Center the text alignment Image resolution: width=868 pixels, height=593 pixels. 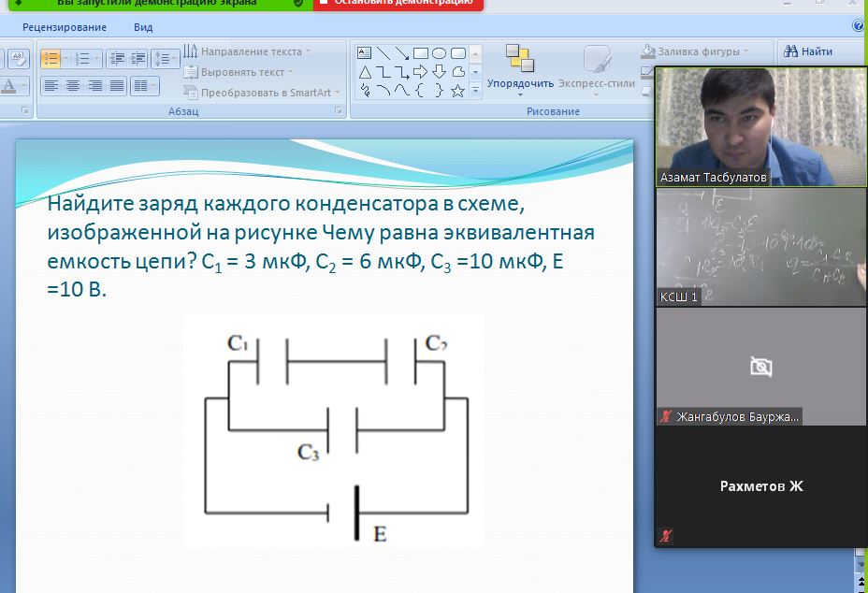tap(73, 86)
